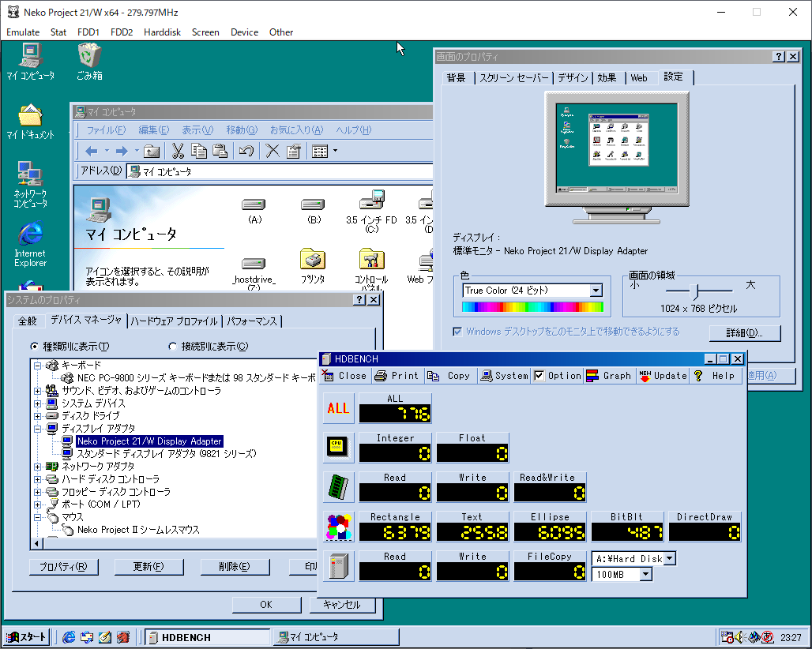Expand the ports (COM / LPT) node
812x649 pixels.
pyautogui.click(x=37, y=505)
